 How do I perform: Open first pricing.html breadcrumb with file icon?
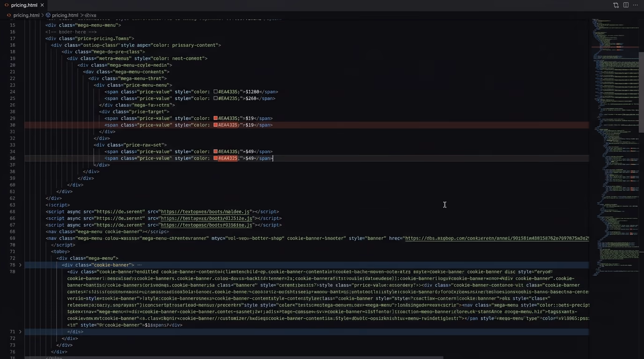tap(23, 15)
